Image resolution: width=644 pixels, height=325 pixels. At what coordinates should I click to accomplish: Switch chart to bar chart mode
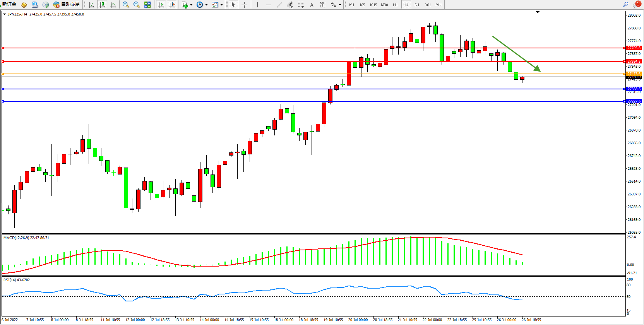(x=91, y=5)
